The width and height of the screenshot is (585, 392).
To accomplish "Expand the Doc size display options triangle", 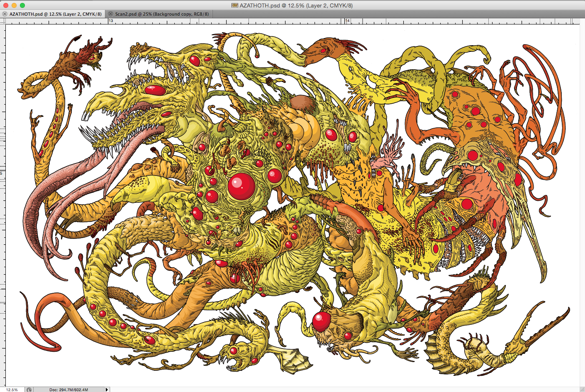I will click(107, 389).
